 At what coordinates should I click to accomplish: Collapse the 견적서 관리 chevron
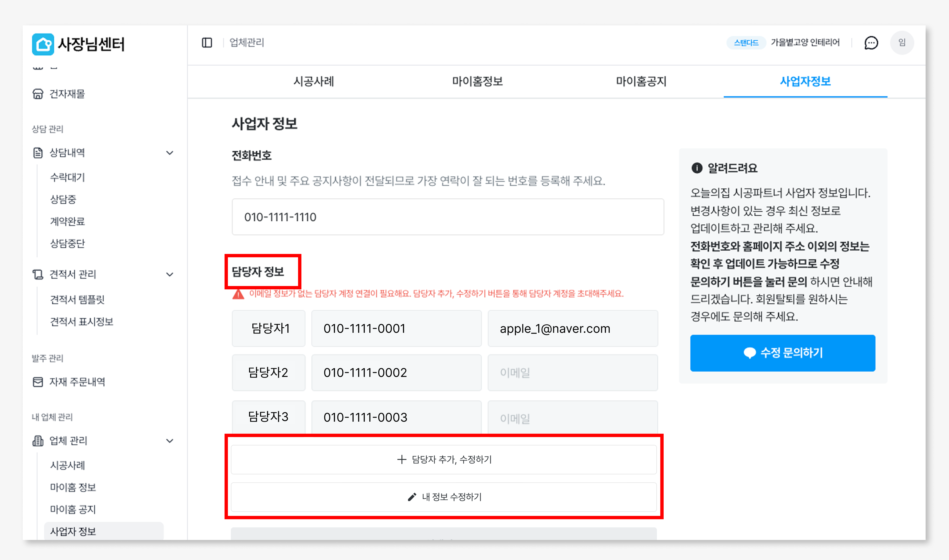point(170,274)
